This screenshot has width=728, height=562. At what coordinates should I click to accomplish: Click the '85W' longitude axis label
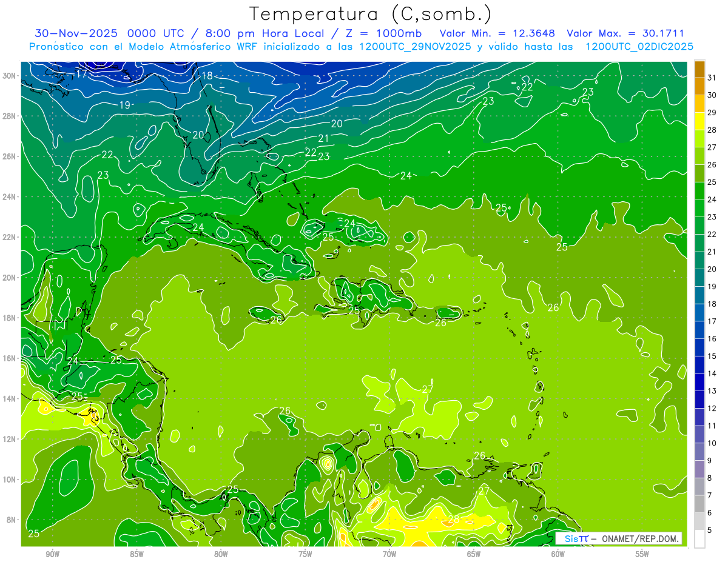(136, 554)
